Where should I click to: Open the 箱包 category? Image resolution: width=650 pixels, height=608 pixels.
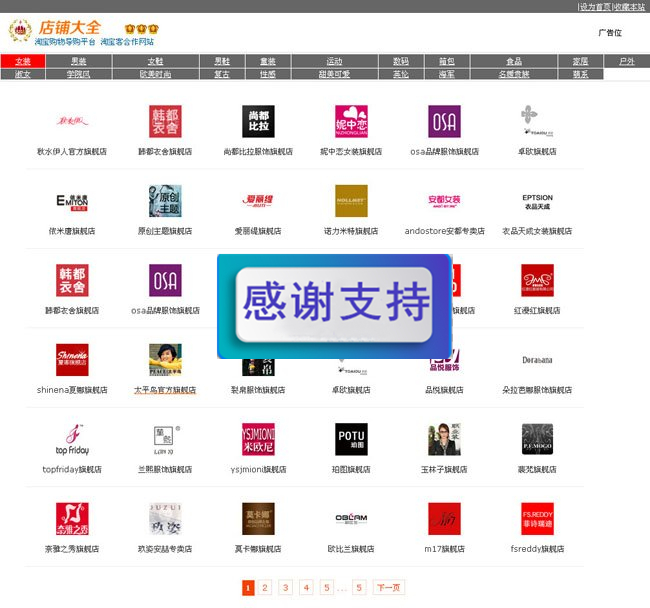coord(447,61)
